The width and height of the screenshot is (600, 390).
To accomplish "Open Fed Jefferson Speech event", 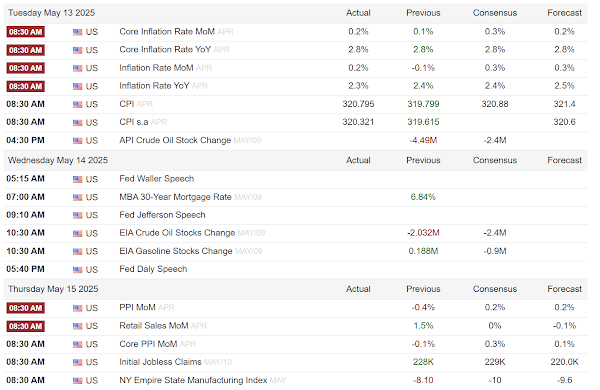I will pos(162,215).
